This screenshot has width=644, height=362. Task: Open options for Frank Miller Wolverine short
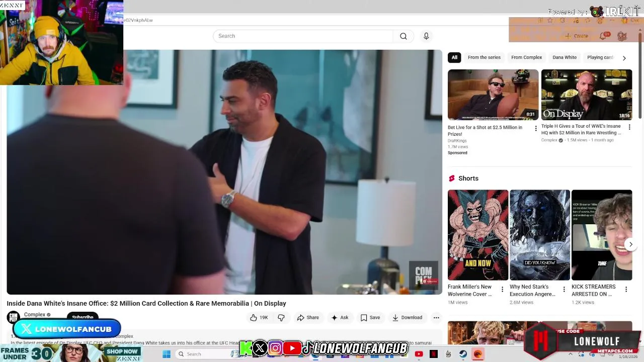coord(502,289)
